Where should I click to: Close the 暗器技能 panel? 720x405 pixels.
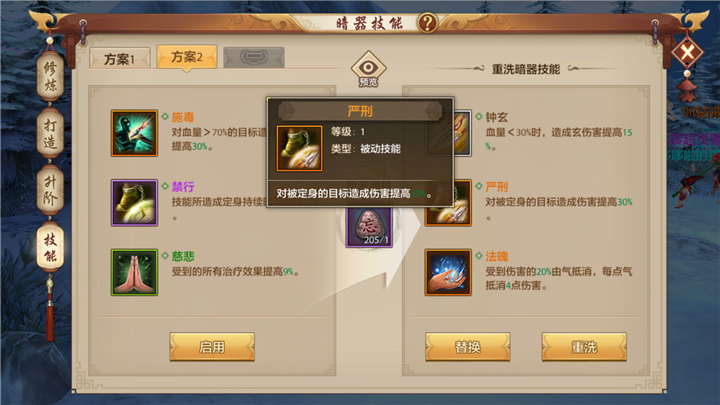click(x=687, y=52)
